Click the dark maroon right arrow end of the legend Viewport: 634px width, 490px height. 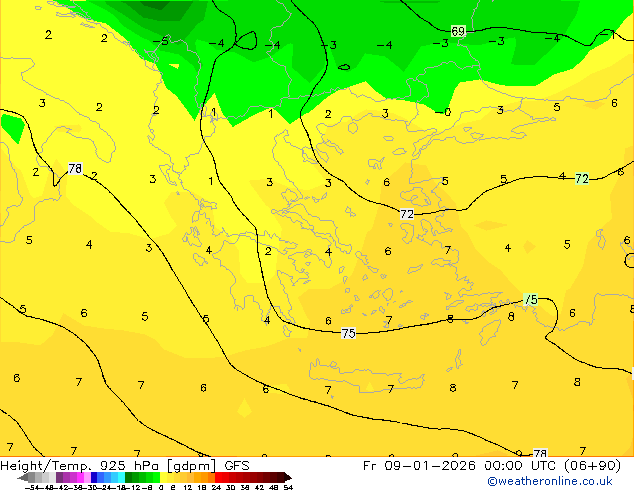(287, 478)
